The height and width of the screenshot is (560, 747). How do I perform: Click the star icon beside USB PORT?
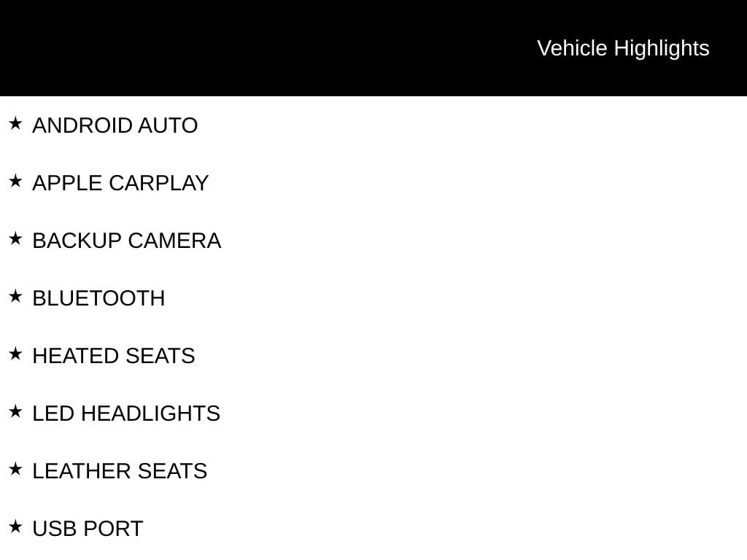[x=15, y=526]
